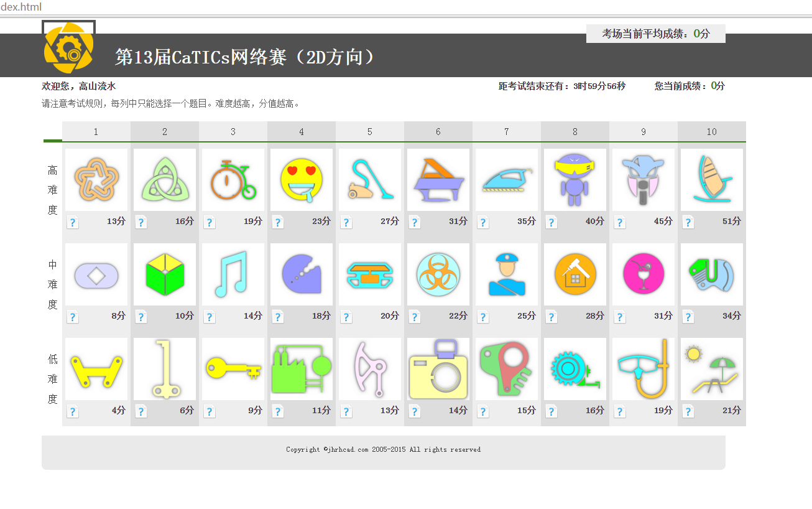This screenshot has height=509, width=812.
Task: Open help icon for the 28分 problem
Action: 551,317
